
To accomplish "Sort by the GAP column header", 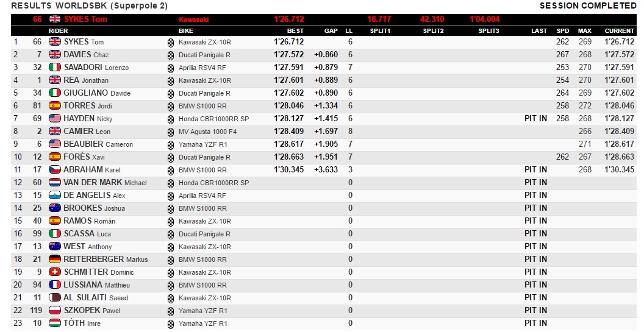I will (331, 30).
